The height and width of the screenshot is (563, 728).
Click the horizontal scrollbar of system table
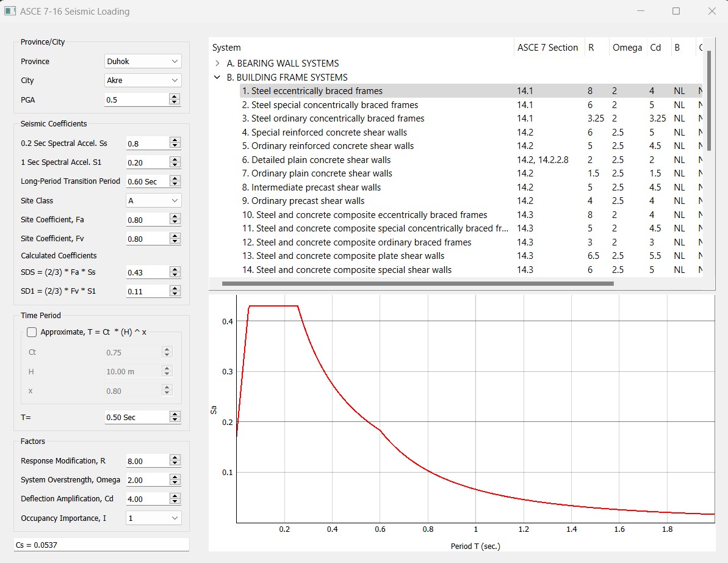tap(418, 283)
